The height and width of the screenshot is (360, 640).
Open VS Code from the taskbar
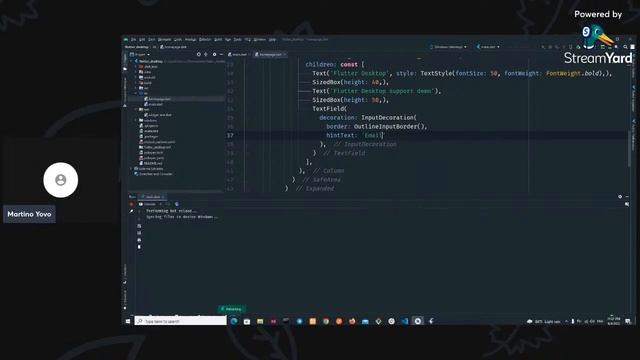tap(404, 321)
